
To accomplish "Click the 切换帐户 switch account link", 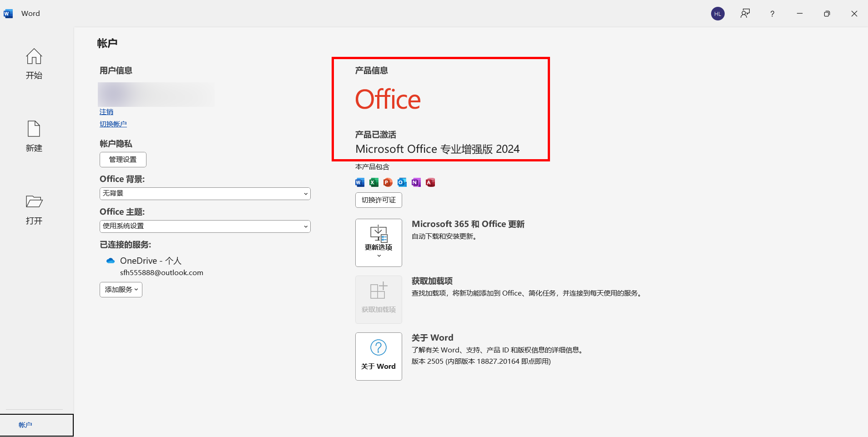I will click(113, 124).
